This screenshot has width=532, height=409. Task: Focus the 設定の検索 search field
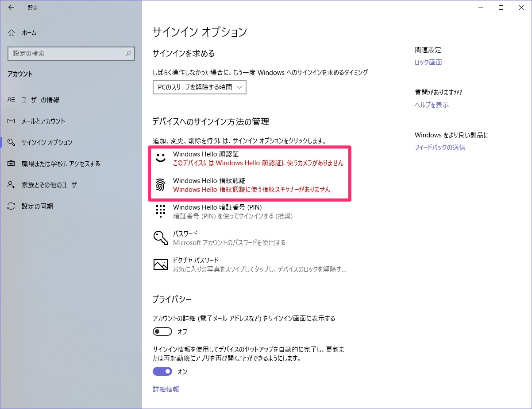pos(71,54)
